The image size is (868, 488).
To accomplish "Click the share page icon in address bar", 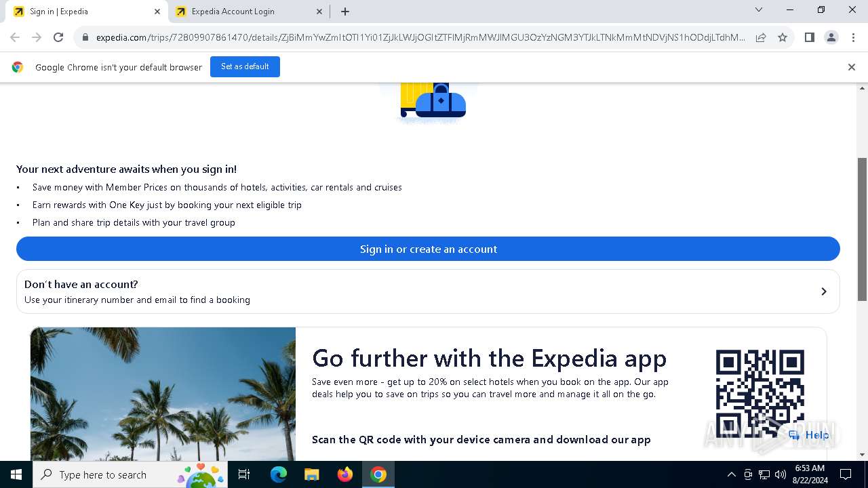I will (761, 37).
